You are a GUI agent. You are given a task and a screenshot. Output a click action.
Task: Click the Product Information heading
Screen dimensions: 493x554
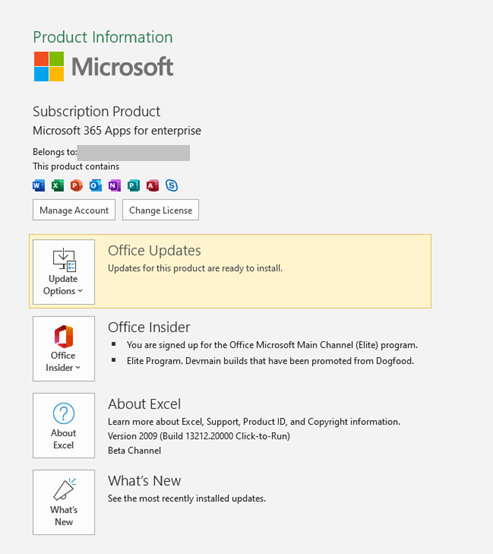point(103,37)
